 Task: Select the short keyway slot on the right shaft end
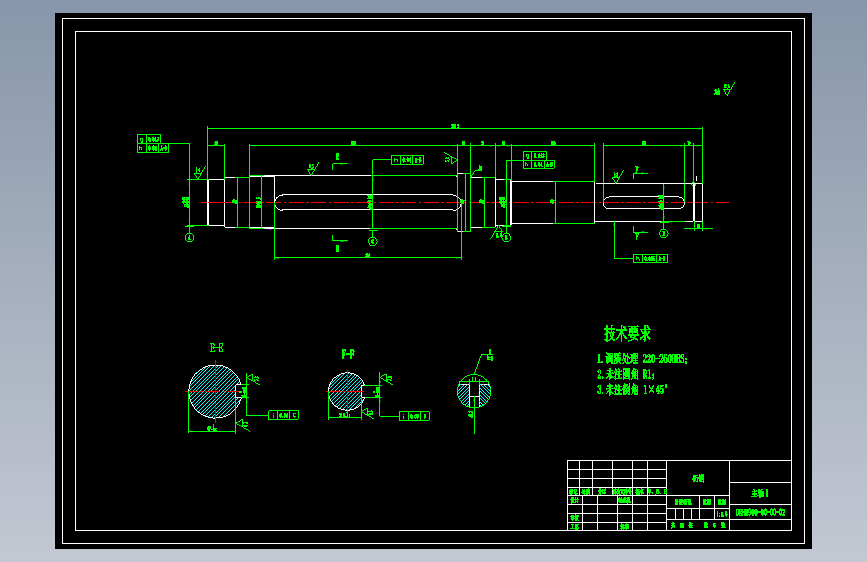click(x=644, y=202)
